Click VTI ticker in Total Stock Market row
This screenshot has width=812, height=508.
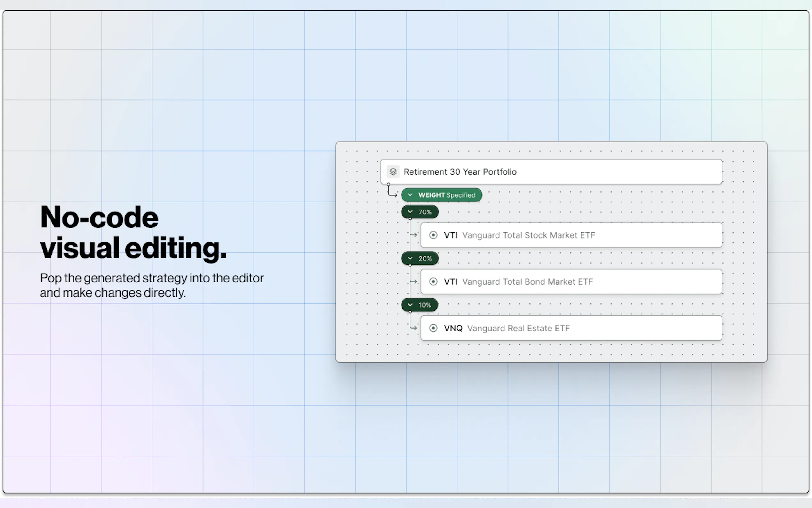click(450, 235)
